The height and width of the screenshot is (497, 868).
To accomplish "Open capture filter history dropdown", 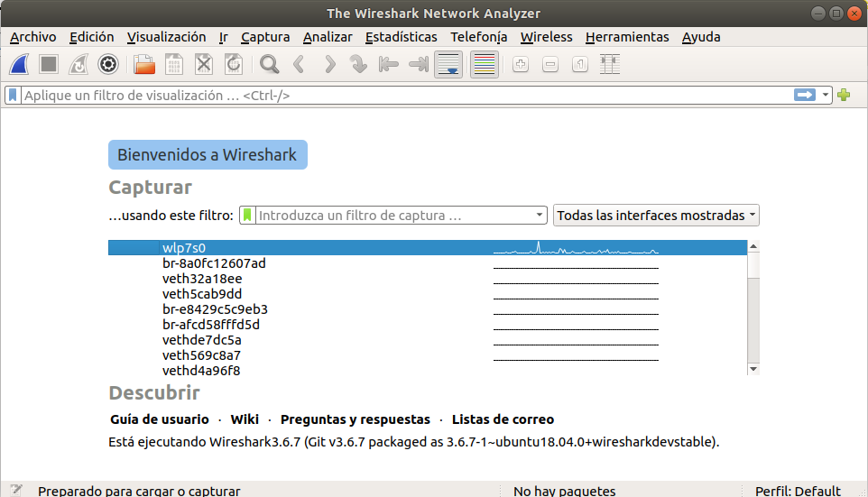I will (x=540, y=215).
